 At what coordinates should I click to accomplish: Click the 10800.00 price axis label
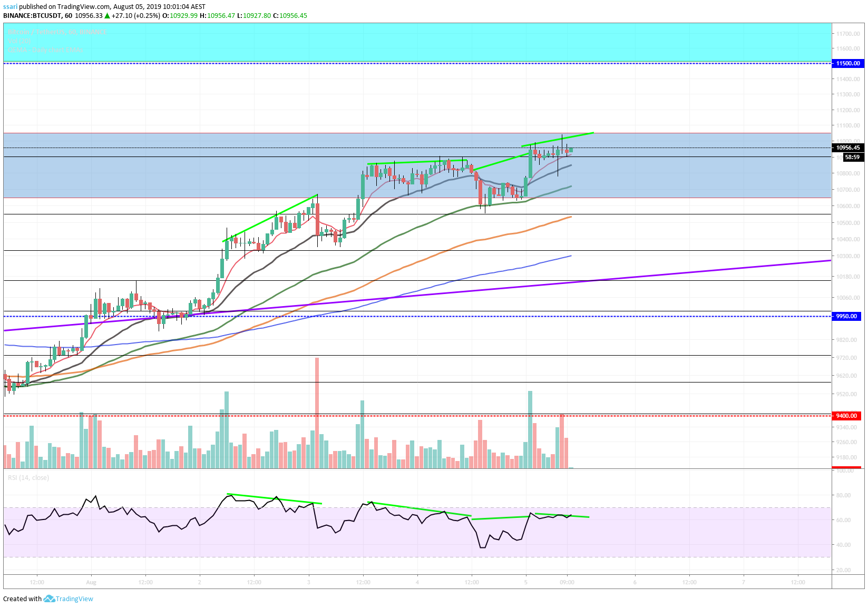coord(848,173)
